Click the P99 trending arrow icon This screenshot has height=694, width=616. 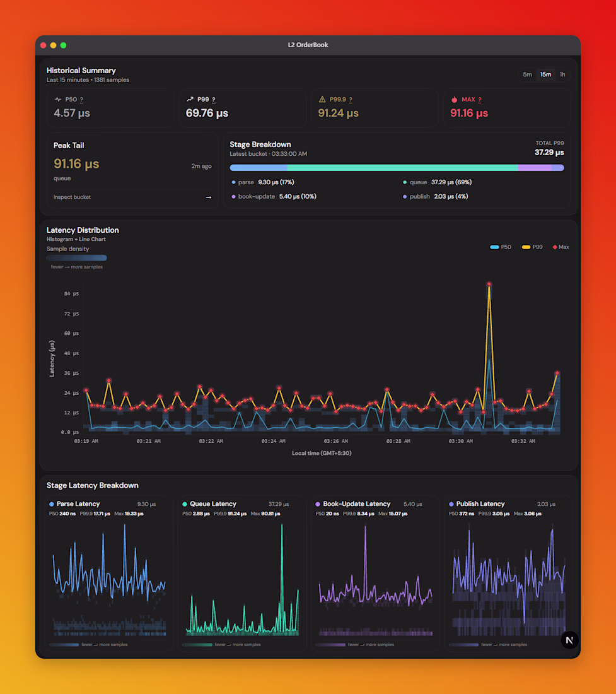click(190, 100)
